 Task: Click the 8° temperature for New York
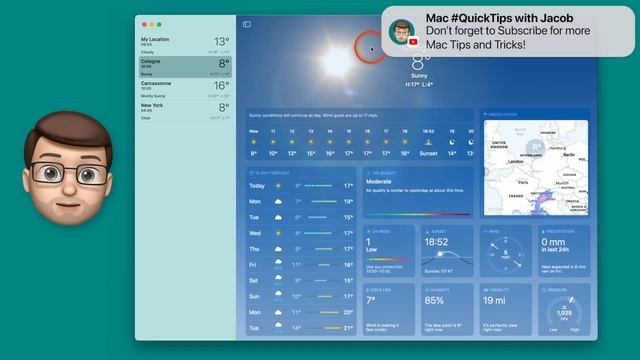point(224,108)
